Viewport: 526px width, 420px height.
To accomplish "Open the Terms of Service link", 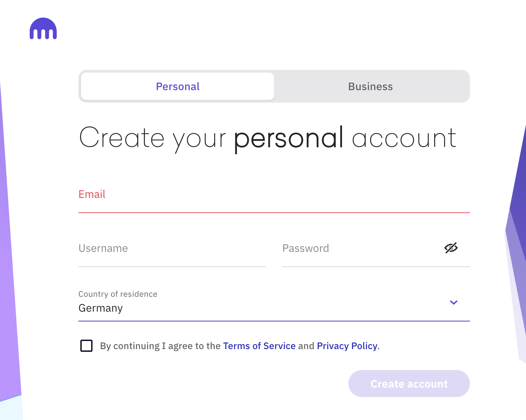I will [x=259, y=346].
